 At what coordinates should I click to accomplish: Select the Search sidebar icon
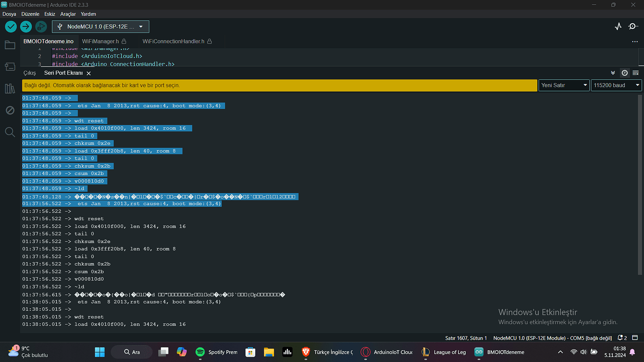coord(10,132)
